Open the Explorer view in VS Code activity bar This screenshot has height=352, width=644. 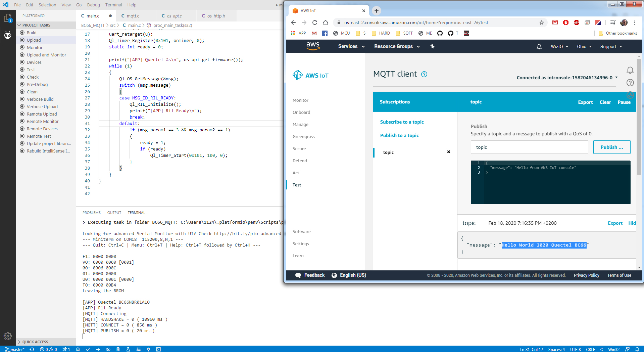(x=8, y=18)
